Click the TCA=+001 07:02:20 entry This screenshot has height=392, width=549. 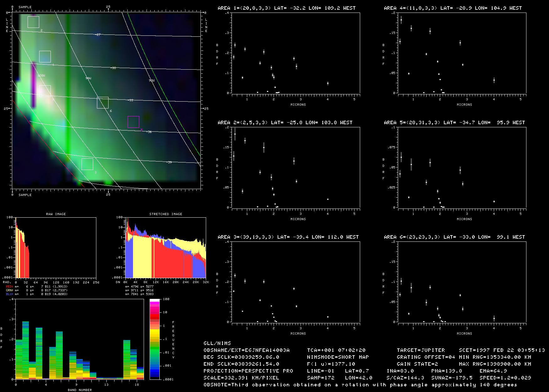336,350
